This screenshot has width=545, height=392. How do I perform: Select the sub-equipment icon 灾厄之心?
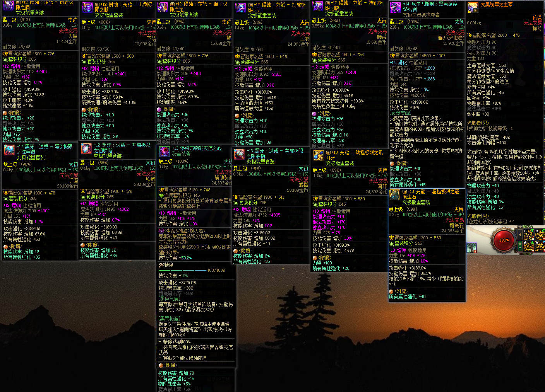click(164, 151)
